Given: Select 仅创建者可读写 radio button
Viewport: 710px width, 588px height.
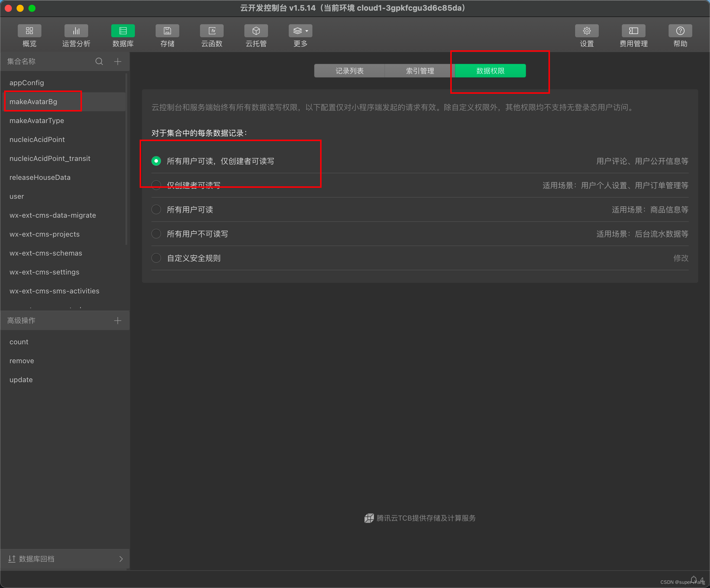Looking at the screenshot, I should click(156, 185).
